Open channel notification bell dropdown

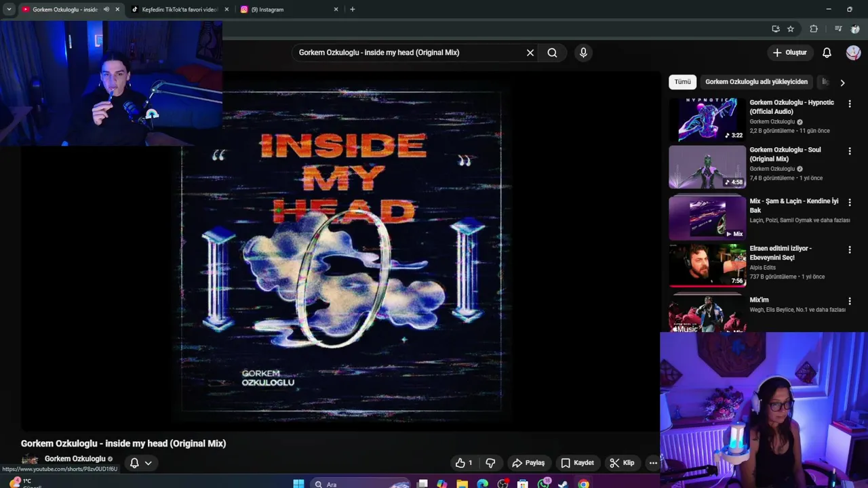(x=140, y=463)
